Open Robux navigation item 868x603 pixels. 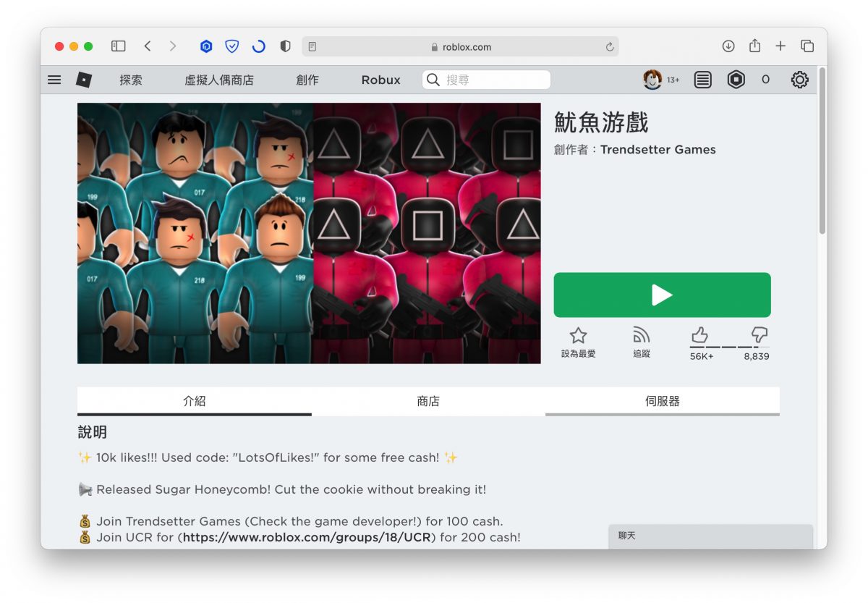pyautogui.click(x=380, y=80)
